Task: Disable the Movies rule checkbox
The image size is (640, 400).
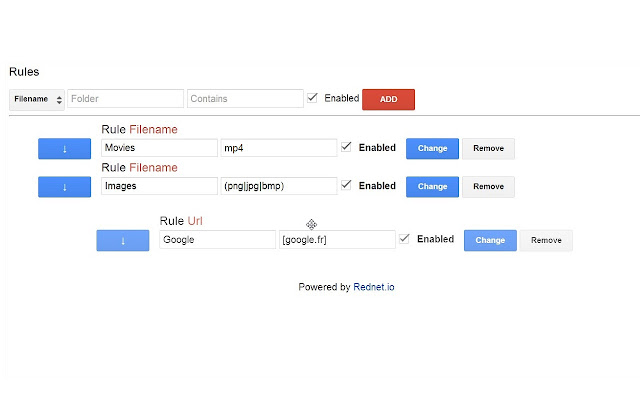Action: 347,147
